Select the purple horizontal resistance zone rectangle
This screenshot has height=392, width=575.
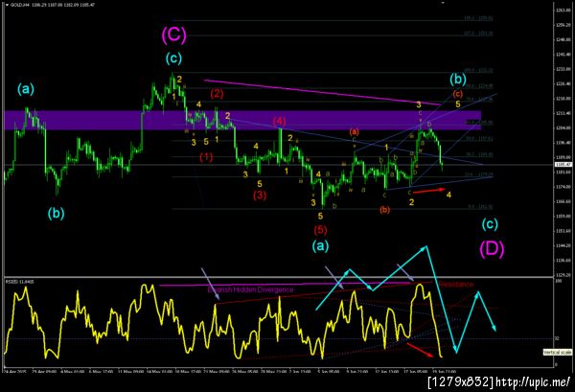click(242, 120)
